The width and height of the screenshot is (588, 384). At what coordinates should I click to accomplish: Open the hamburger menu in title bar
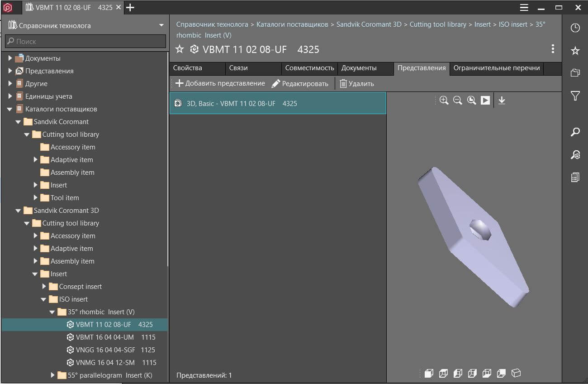(524, 7)
